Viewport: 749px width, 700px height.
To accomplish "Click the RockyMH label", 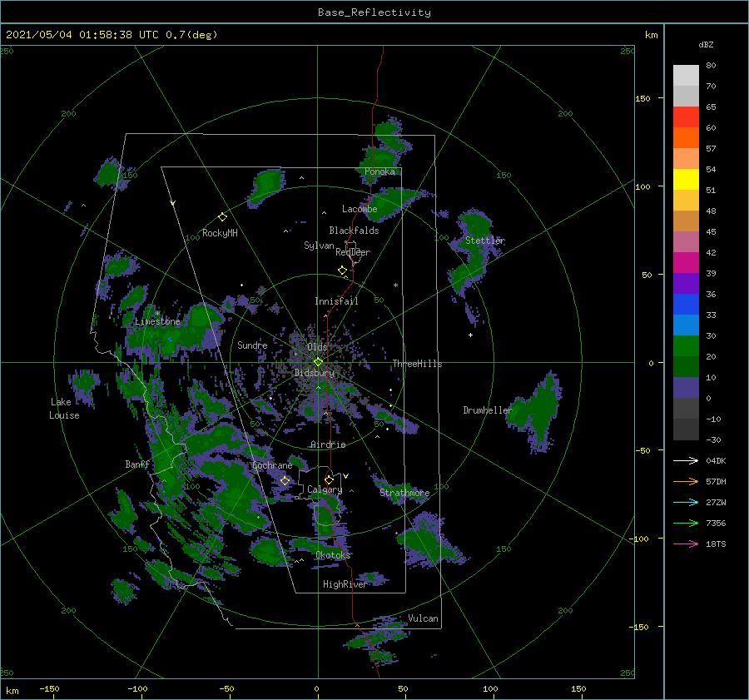I will pyautogui.click(x=220, y=233).
